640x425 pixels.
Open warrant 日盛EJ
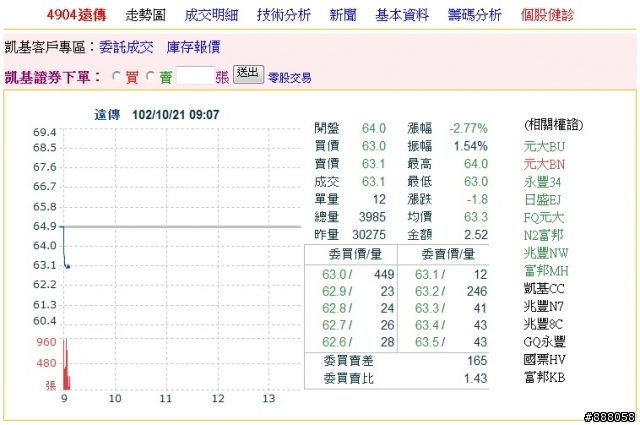[542, 200]
